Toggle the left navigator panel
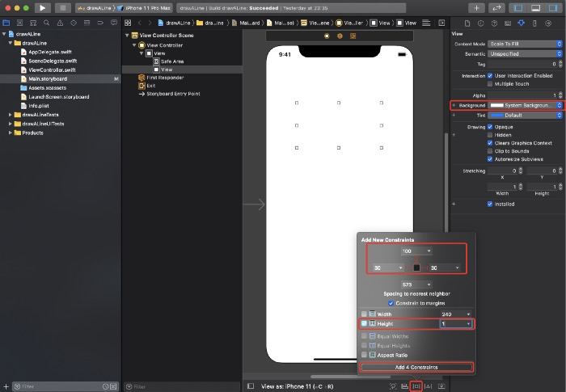 pos(518,7)
